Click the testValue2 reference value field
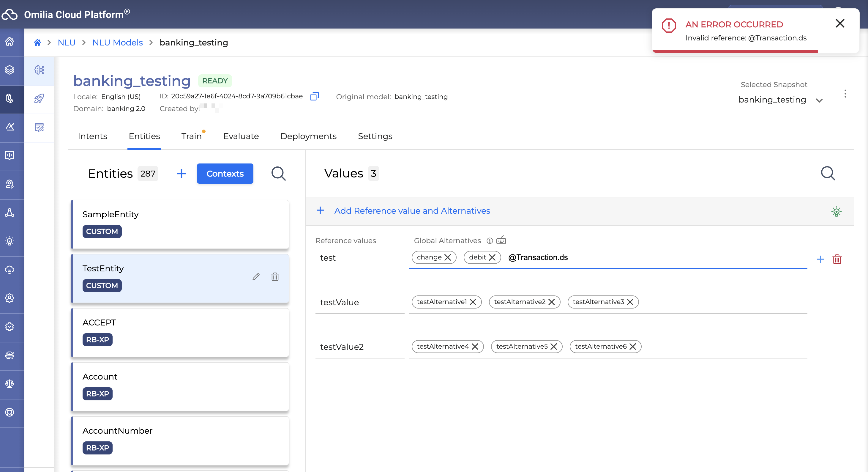This screenshot has height=472, width=868. [359, 347]
